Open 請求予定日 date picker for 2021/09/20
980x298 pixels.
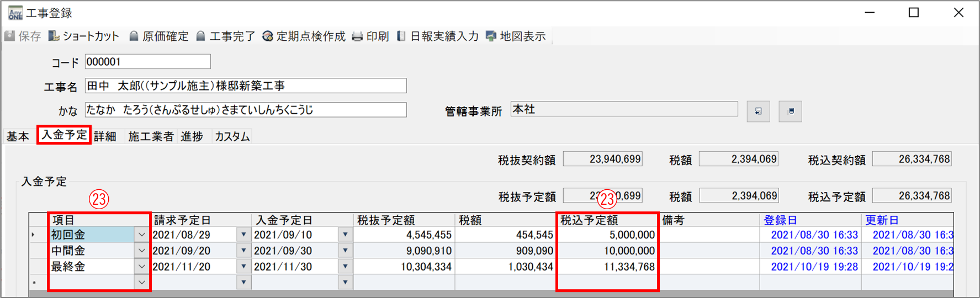point(243,251)
